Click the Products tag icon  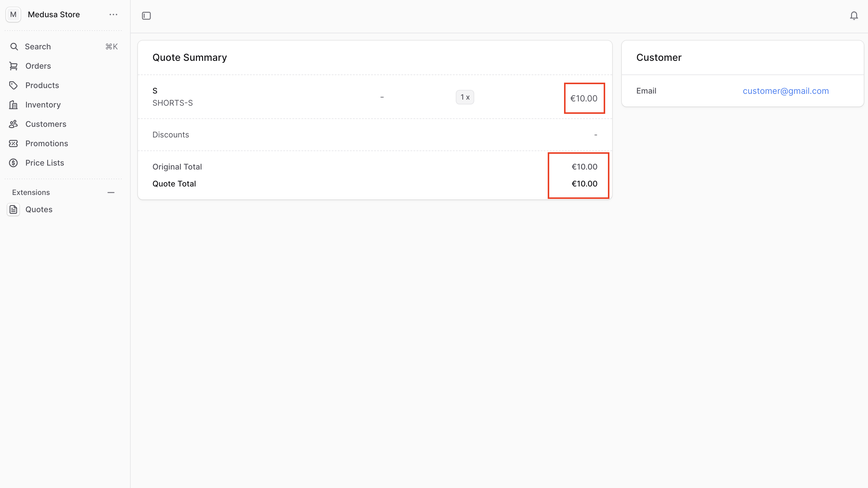click(14, 85)
